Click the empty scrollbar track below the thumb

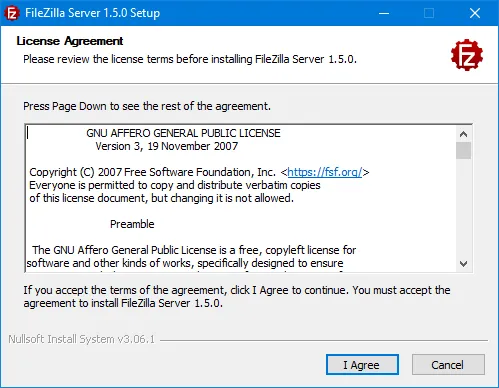[463, 207]
